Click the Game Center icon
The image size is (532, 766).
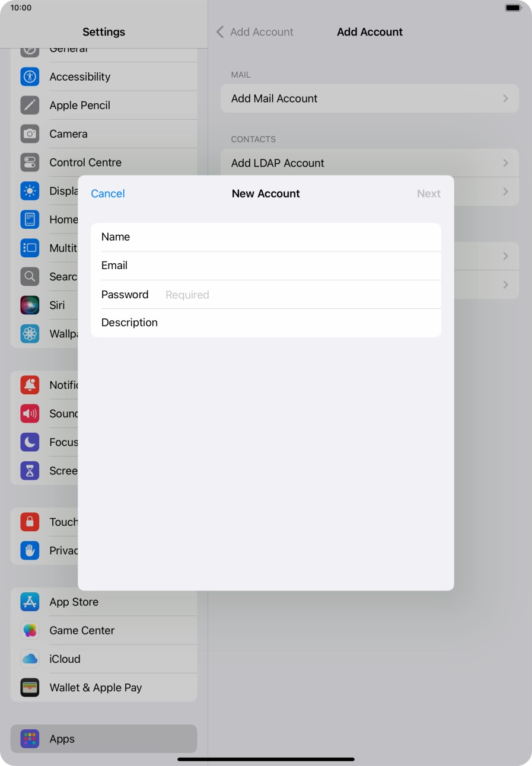point(30,630)
